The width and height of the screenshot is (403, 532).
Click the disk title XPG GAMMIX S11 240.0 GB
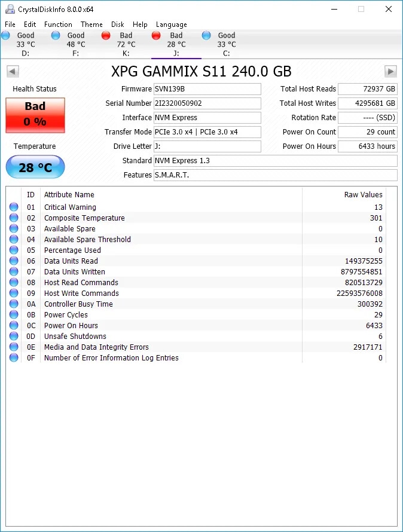click(x=202, y=72)
